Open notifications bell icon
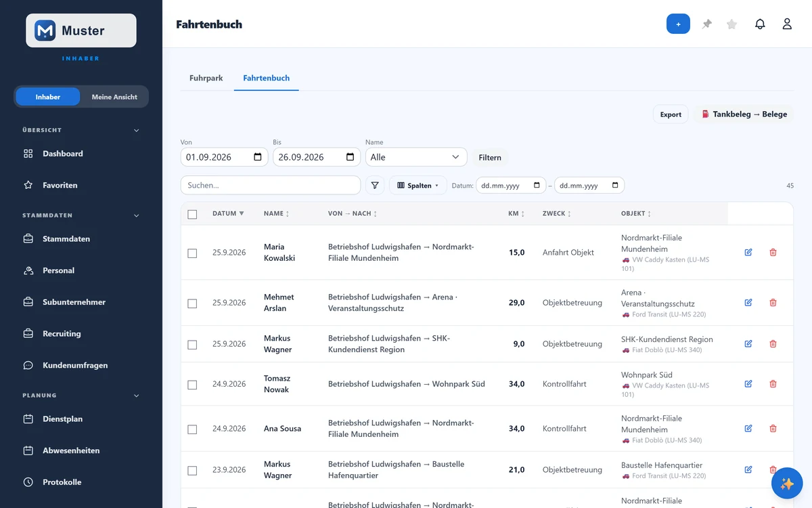The height and width of the screenshot is (508, 812). coord(760,24)
